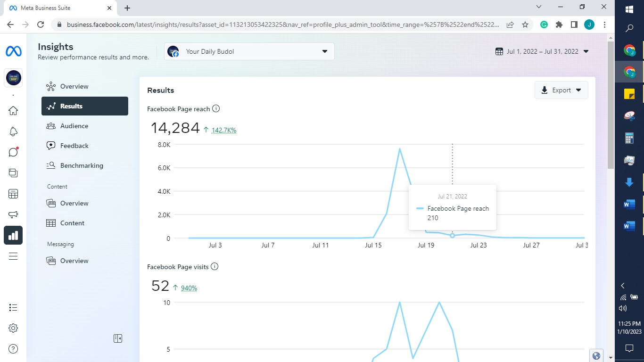
Task: Open the Content table item
Action: (x=85, y=223)
